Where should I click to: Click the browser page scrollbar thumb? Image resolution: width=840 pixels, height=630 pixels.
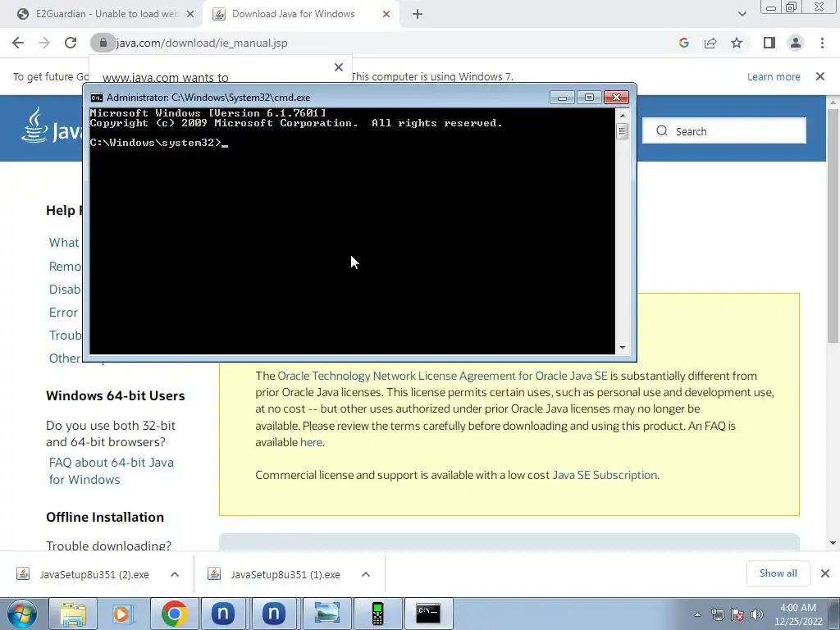pos(833,225)
